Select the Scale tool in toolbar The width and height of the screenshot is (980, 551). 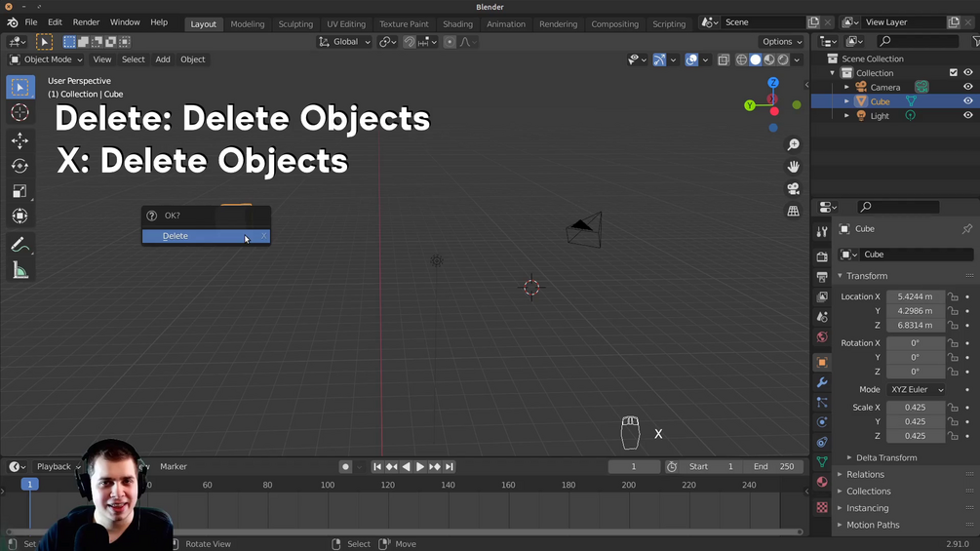point(20,190)
